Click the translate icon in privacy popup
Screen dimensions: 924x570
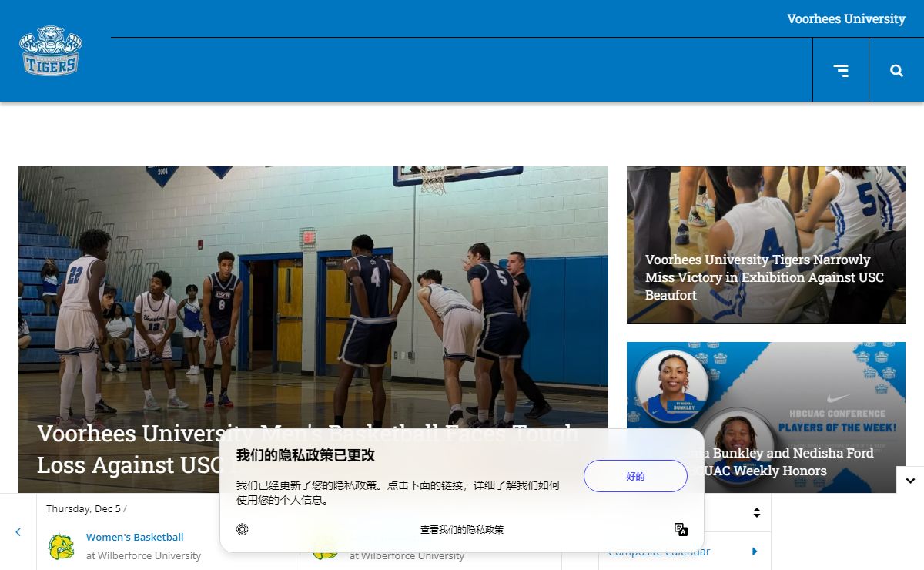[681, 529]
